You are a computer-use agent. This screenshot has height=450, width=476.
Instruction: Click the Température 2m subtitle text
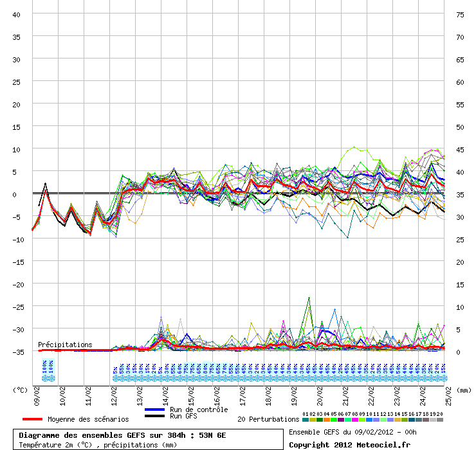pyautogui.click(x=98, y=445)
